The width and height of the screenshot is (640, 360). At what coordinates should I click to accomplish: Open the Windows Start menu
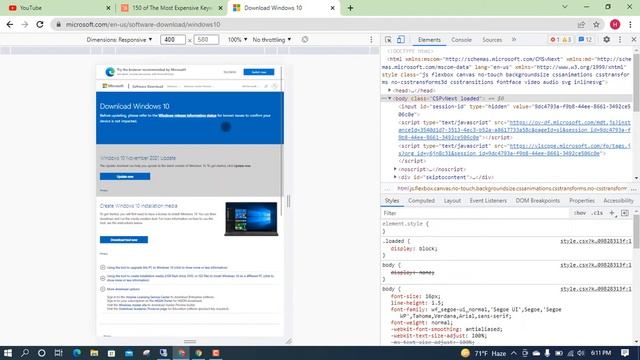[x=8, y=353]
